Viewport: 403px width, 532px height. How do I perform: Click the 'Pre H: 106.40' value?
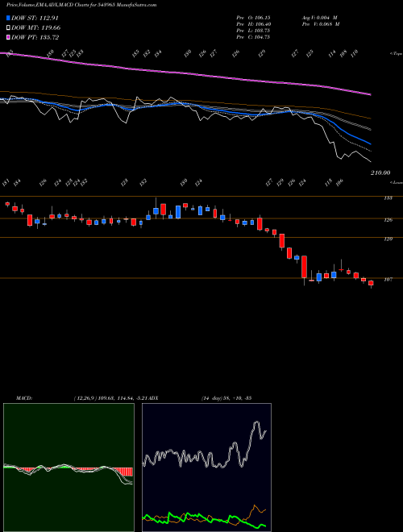point(253,24)
